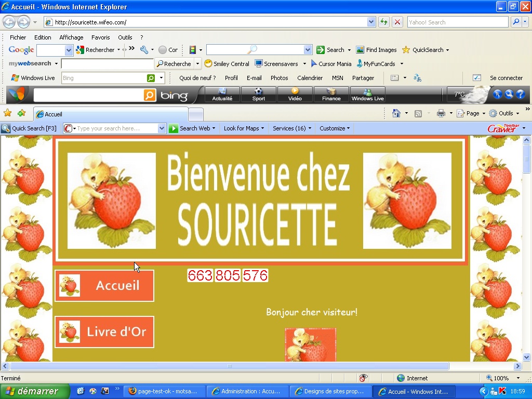The width and height of the screenshot is (532, 399).
Task: Expand the Rechercher dropdown arrow
Action: (x=118, y=50)
